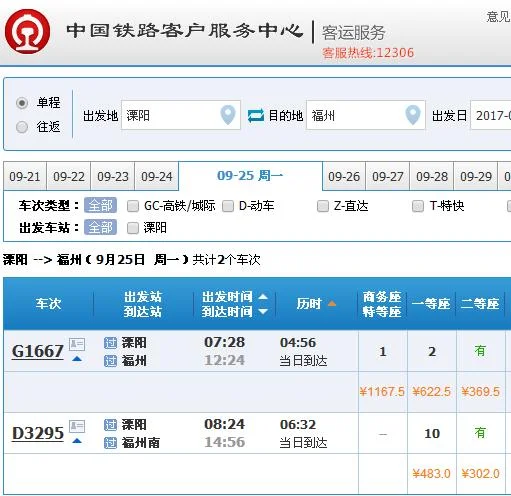This screenshot has width=511, height=496.
Task: Sort by duration using 历时 arrow
Action: point(332,303)
